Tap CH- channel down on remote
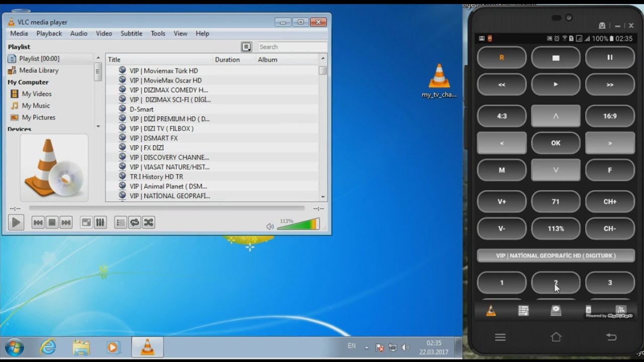This screenshot has width=644, height=362. coord(610,228)
